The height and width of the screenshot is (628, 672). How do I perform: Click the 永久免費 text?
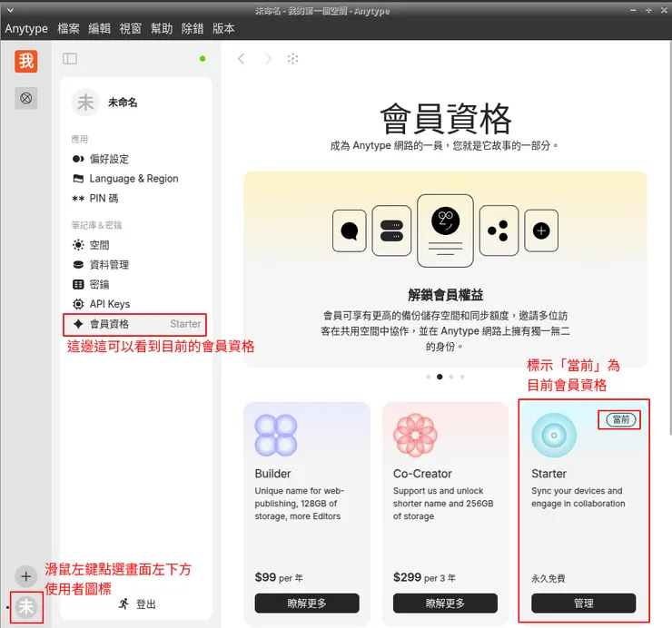548,578
